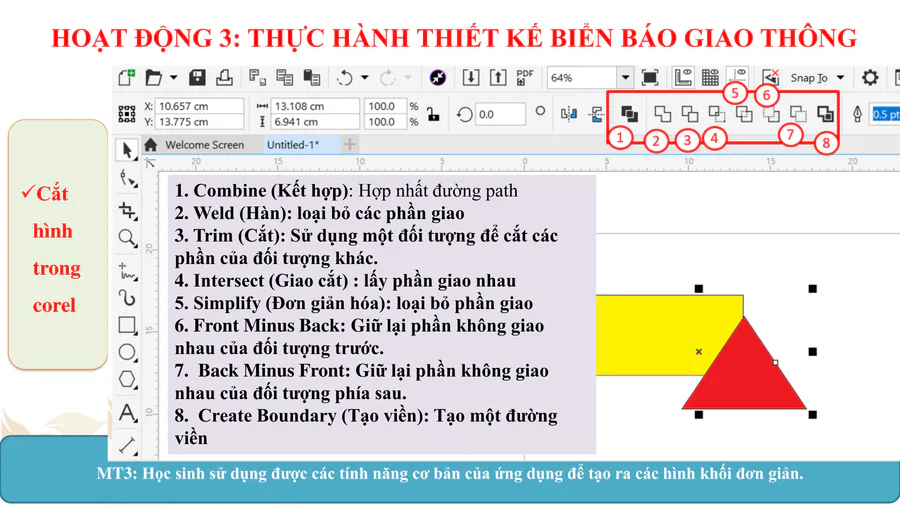Open the zoom level 64% dropdown
900x506 pixels.
point(625,78)
